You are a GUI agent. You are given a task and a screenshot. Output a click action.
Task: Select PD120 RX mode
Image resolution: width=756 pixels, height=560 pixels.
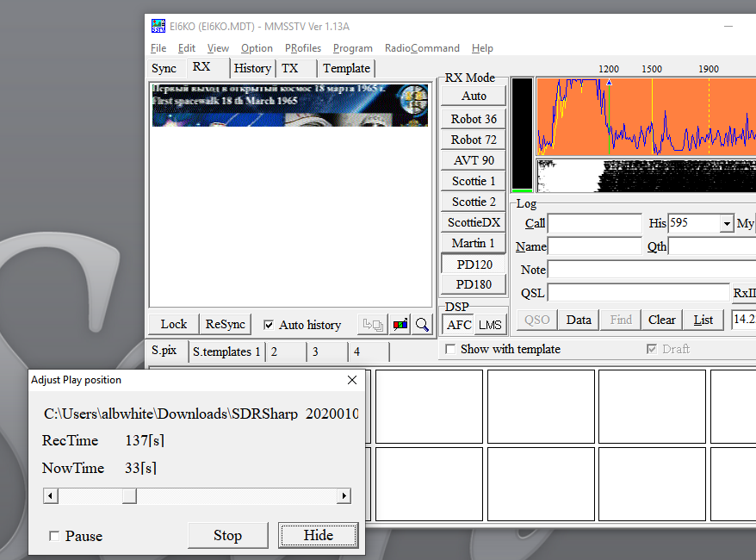pos(474,264)
